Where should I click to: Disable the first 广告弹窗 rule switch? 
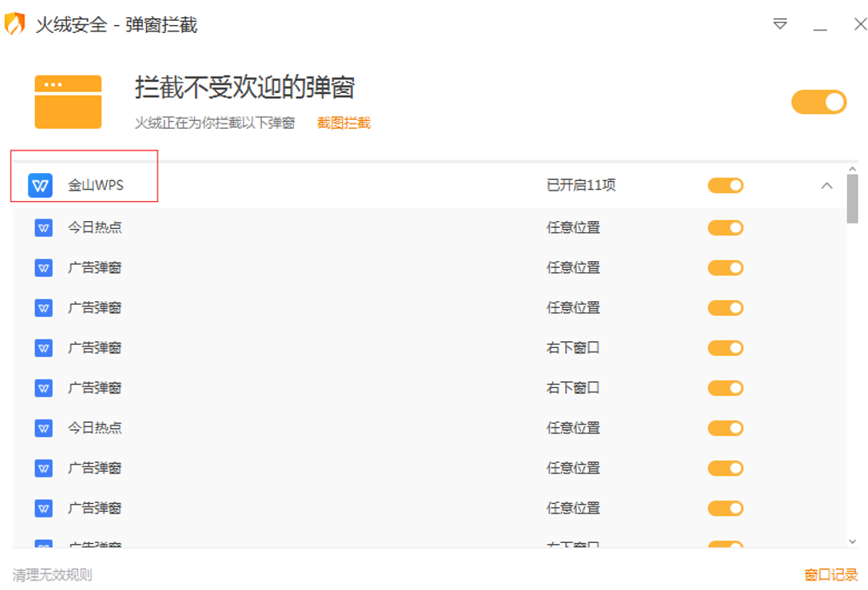click(725, 268)
